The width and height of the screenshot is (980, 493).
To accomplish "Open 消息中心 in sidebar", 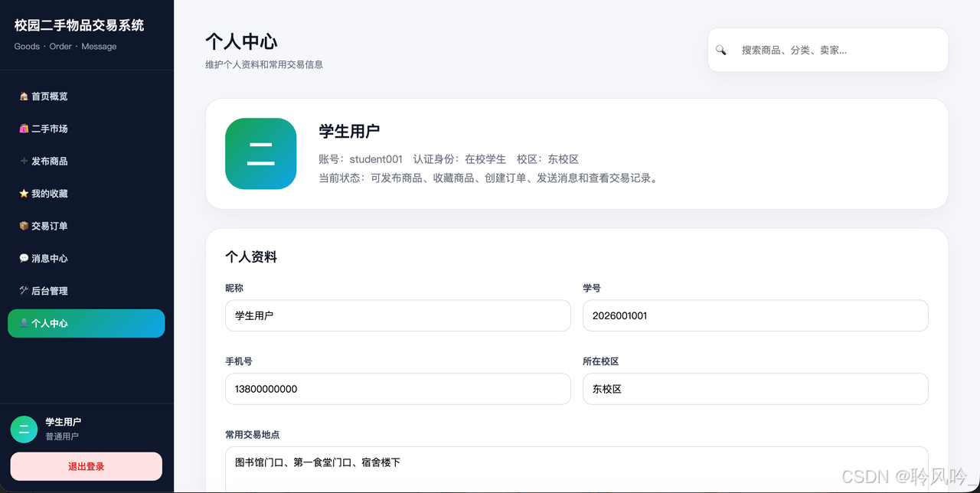I will (86, 258).
